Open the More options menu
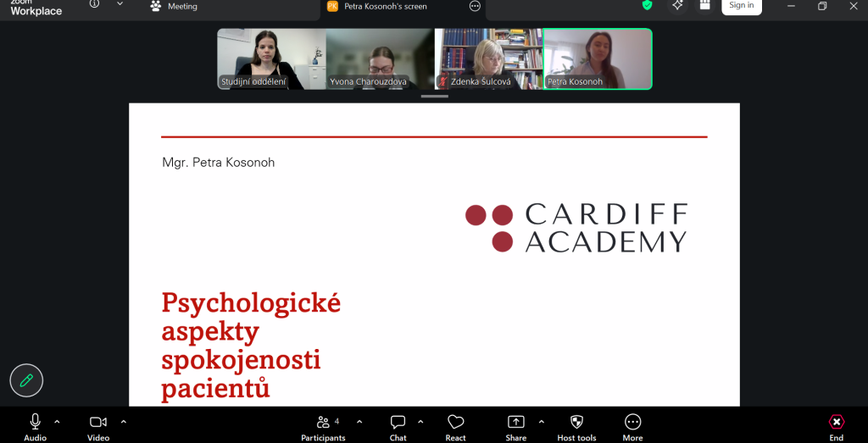Image resolution: width=868 pixels, height=443 pixels. coord(632,426)
